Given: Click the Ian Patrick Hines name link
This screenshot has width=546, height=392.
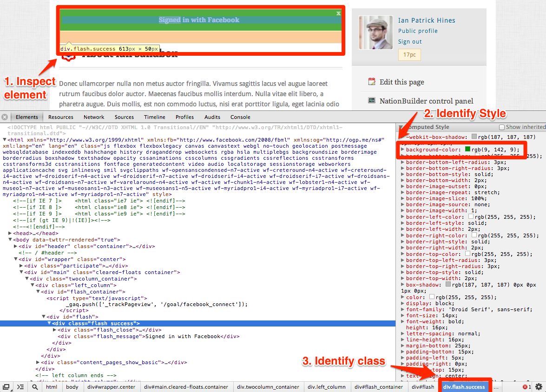Looking at the screenshot, I should [427, 20].
